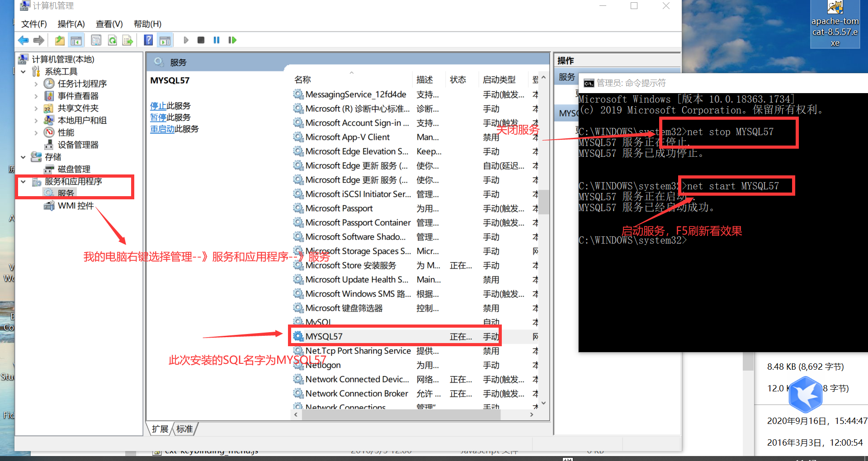Click the services list vertical scrollbar thumb
868x461 pixels.
544,201
